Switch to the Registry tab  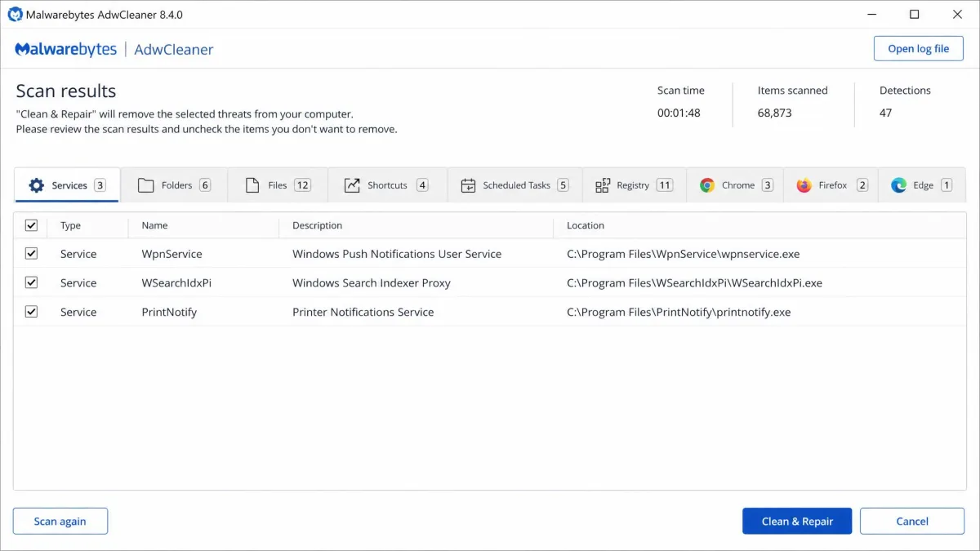634,185
